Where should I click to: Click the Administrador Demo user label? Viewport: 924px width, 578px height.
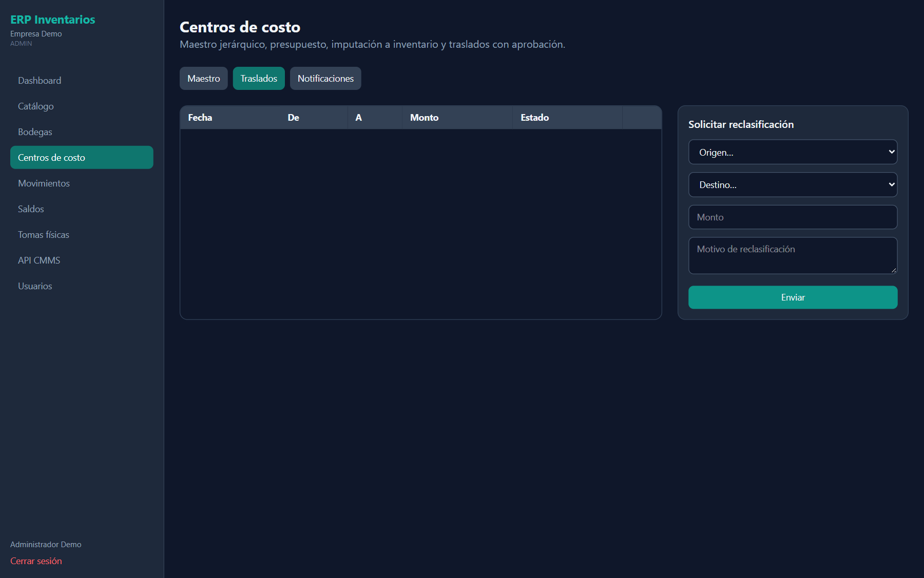click(46, 545)
